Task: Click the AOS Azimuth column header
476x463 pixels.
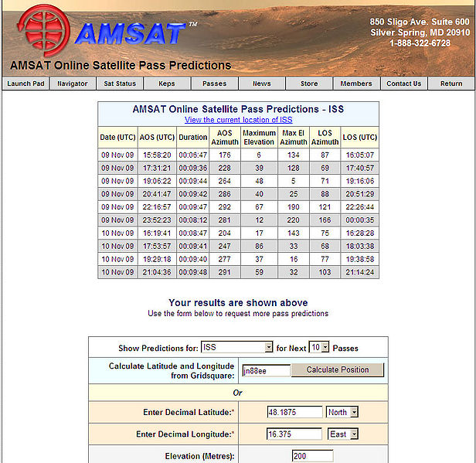Action: pos(225,138)
